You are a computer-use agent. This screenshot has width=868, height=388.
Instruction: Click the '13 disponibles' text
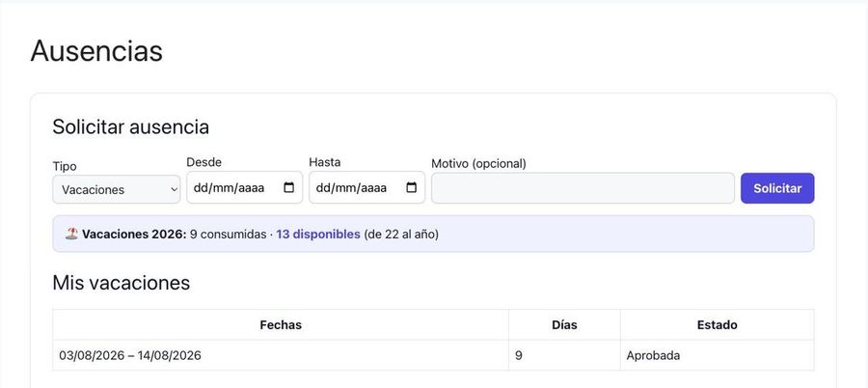coord(318,234)
